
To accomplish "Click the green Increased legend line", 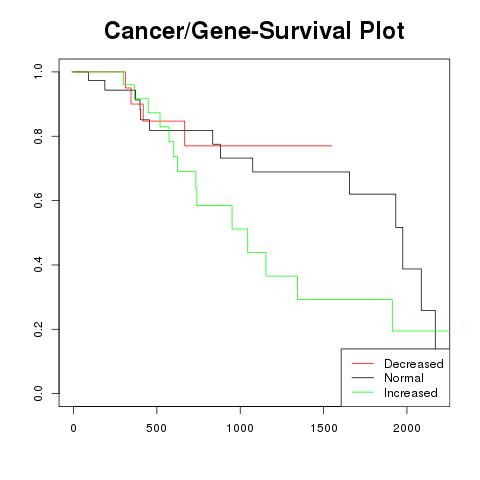I will click(363, 392).
